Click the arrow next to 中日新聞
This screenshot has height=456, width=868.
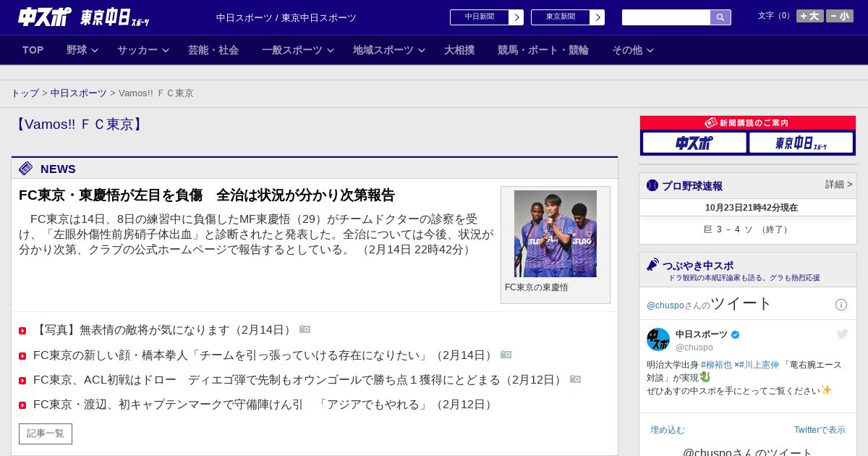coord(516,17)
